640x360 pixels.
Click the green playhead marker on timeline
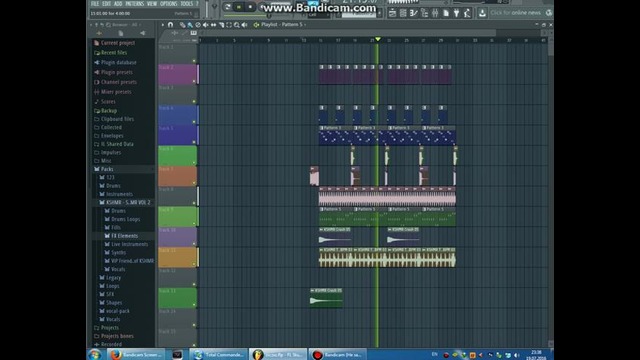[378, 39]
